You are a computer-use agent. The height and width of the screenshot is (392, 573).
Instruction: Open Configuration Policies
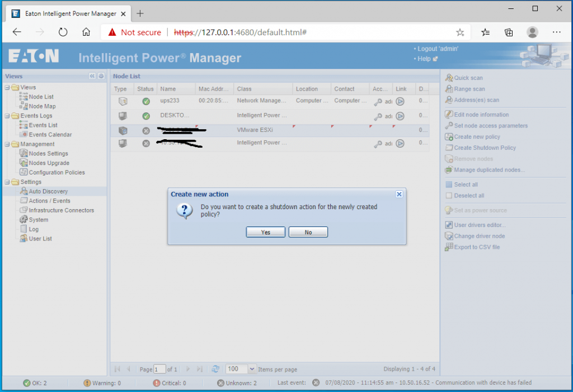tap(57, 172)
